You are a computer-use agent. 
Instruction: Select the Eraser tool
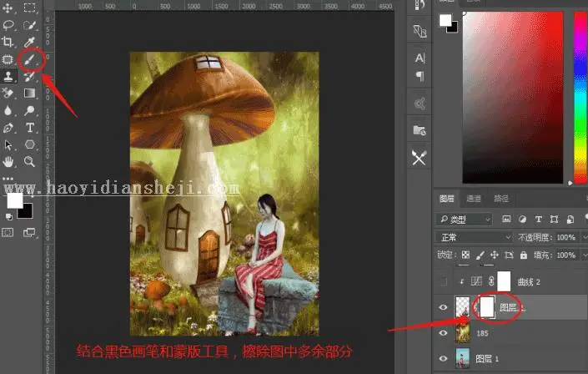(x=8, y=93)
